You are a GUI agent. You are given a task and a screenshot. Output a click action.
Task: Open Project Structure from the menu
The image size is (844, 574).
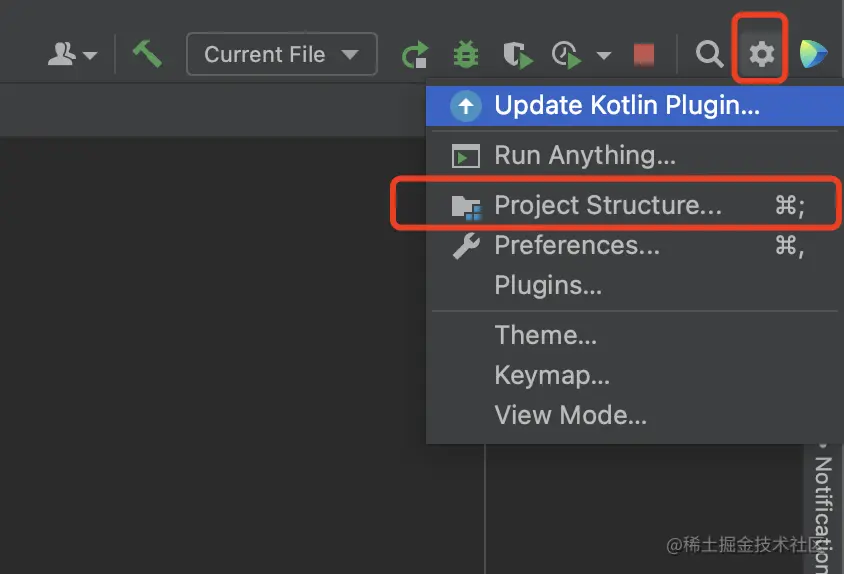point(607,206)
